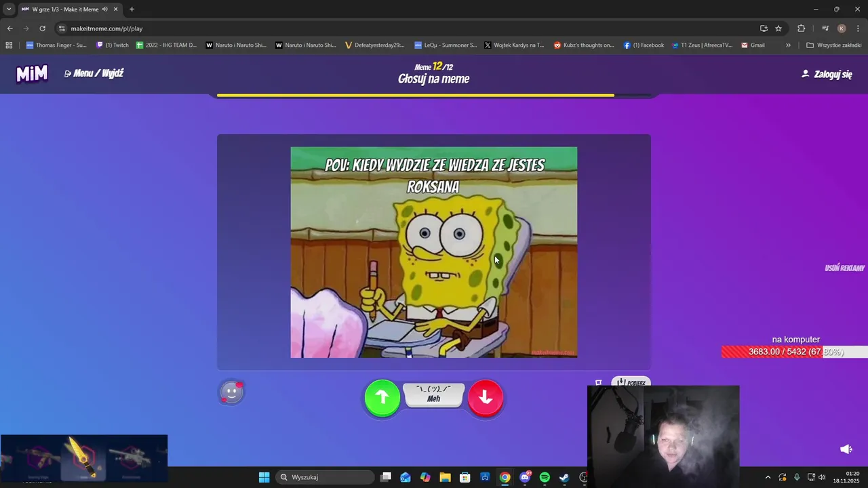Report the meme with the flag icon
Image resolution: width=868 pixels, height=488 pixels.
[x=599, y=383]
